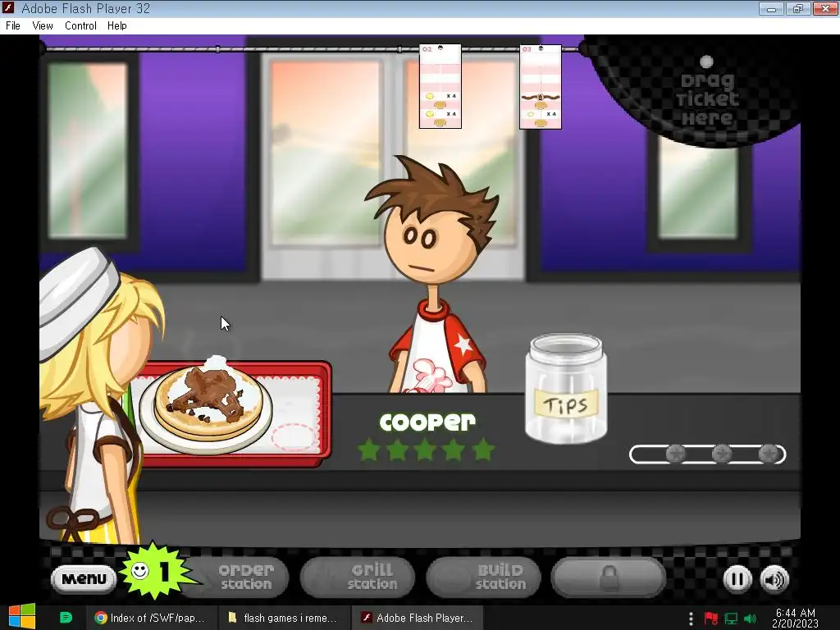
Task: Click the customer name Cooper
Action: coord(427,422)
